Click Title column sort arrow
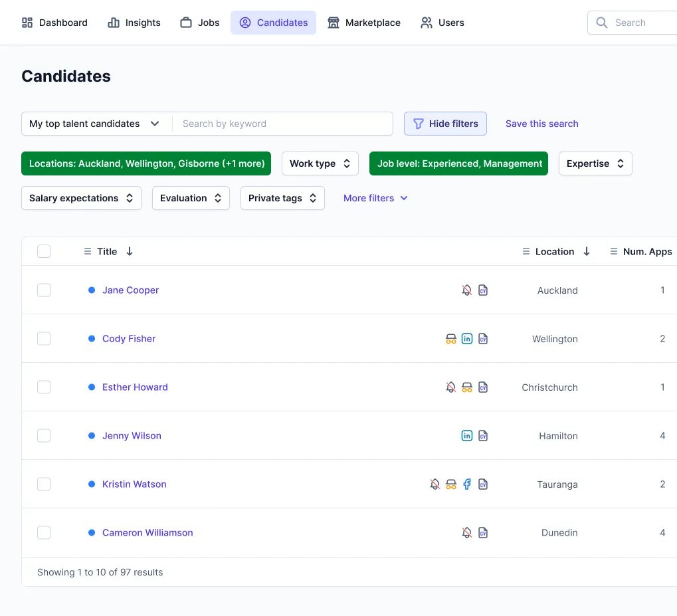 [130, 252]
